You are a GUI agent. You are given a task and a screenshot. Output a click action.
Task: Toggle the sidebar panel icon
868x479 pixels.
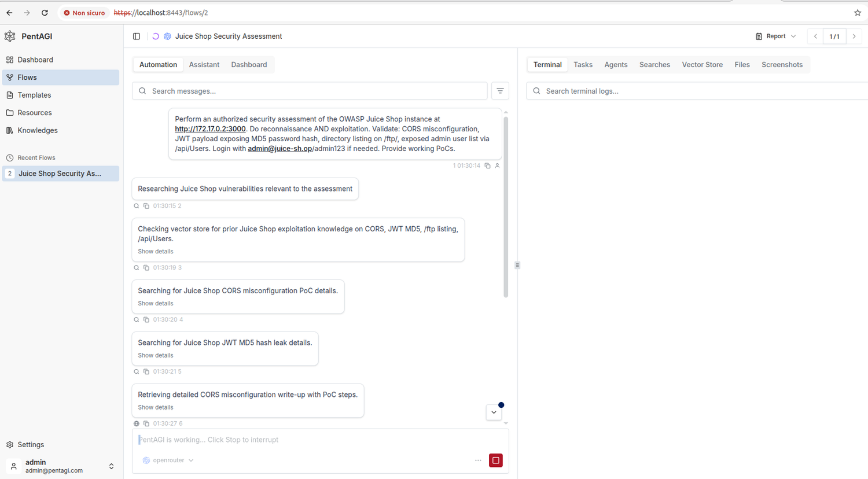[137, 36]
